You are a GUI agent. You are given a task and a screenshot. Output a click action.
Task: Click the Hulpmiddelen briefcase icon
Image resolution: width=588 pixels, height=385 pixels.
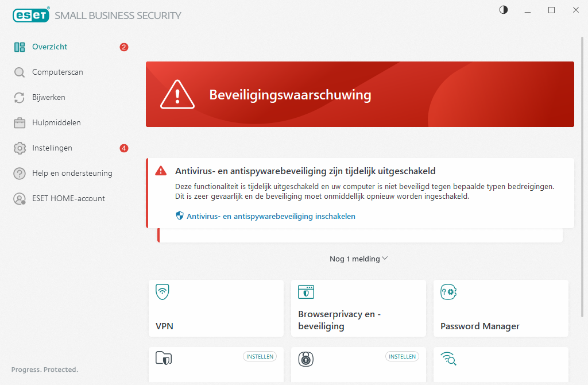[20, 123]
